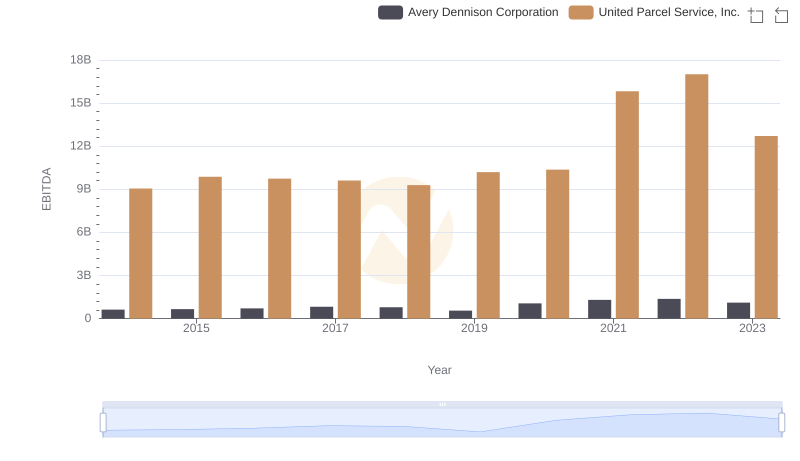Image resolution: width=800 pixels, height=461 pixels.
Task: Click the 15B y-axis label
Action: coord(81,103)
